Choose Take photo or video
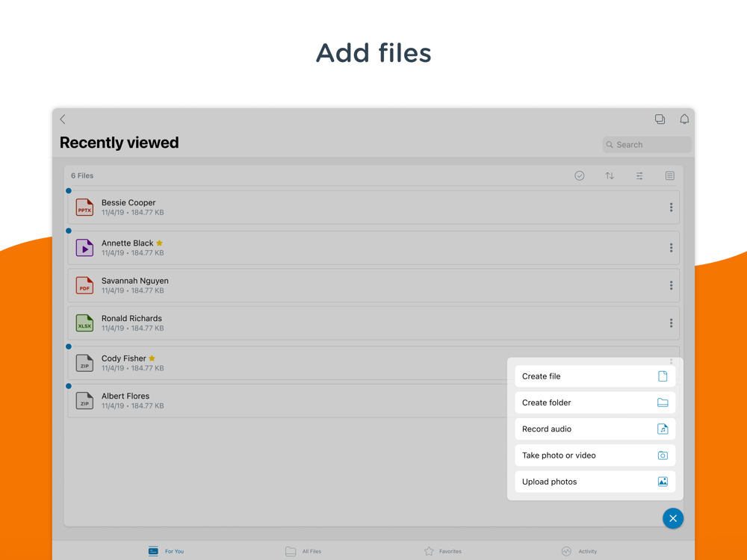This screenshot has width=747, height=560. [595, 455]
